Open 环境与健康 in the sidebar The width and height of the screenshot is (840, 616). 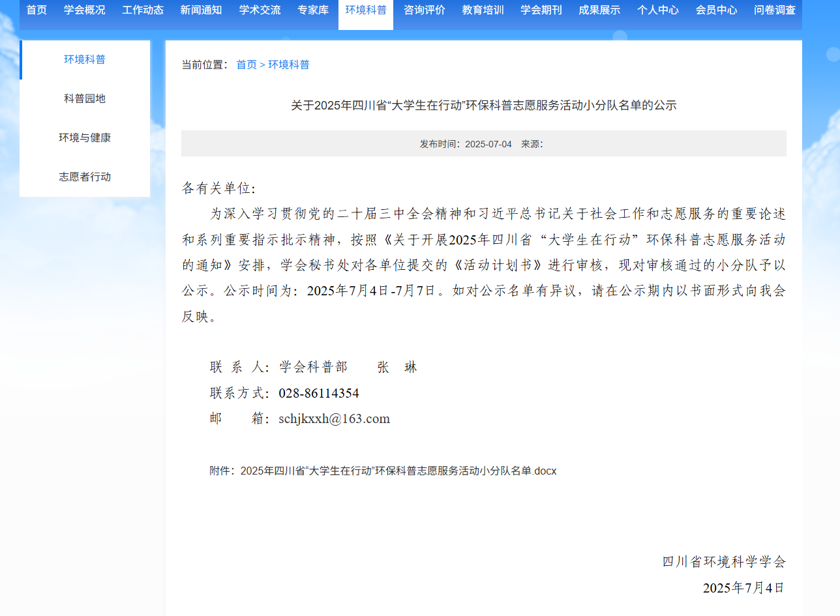coord(85,138)
